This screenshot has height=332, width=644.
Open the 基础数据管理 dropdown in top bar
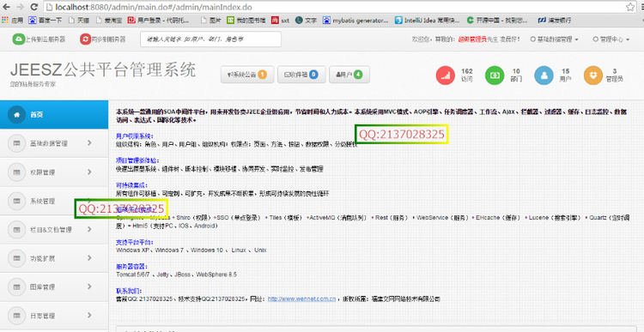[x=554, y=39]
